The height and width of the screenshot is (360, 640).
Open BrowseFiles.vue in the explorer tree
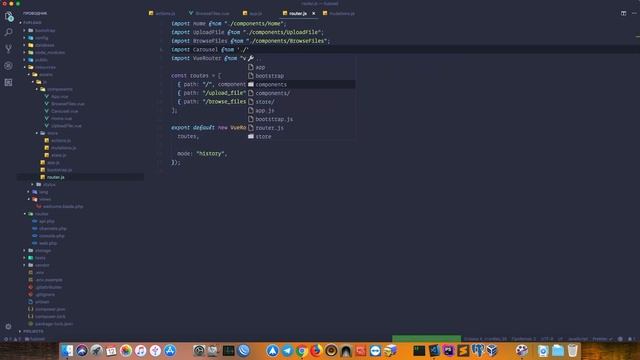tap(68, 104)
